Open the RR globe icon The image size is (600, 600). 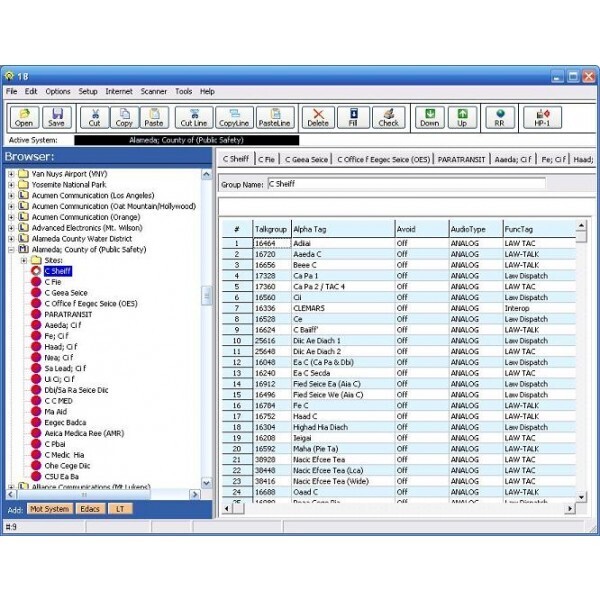tap(499, 116)
